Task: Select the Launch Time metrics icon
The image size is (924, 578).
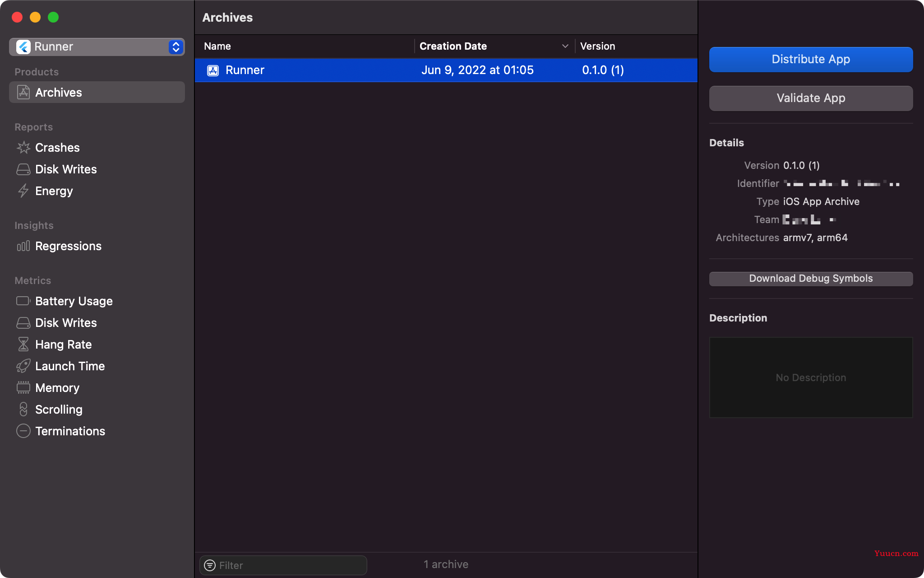Action: (x=22, y=366)
